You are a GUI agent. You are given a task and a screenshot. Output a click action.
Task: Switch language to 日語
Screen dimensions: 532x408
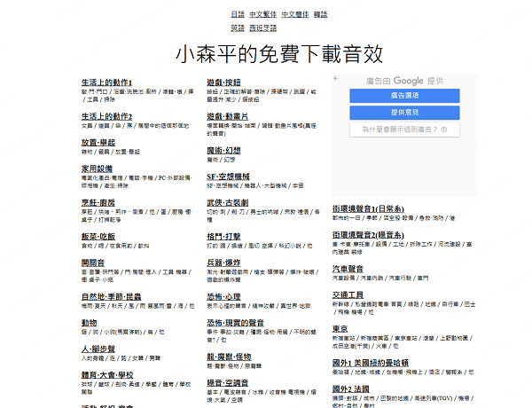pos(238,14)
